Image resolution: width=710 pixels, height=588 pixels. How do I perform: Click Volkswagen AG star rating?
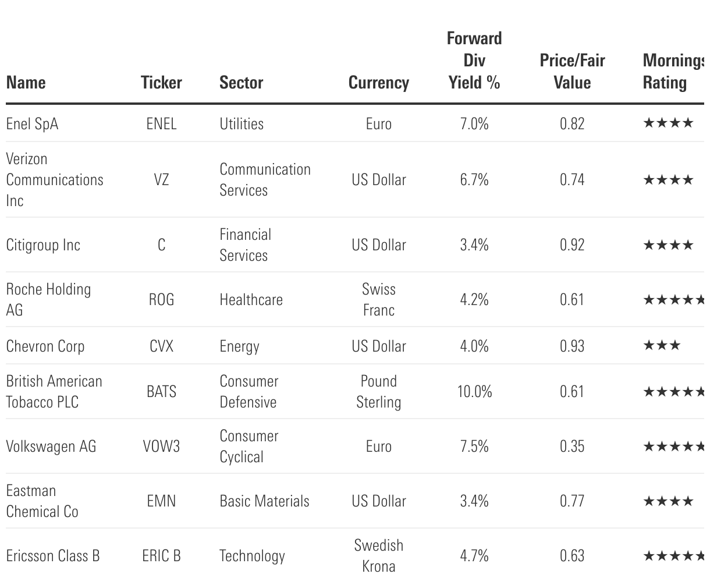pos(675,447)
